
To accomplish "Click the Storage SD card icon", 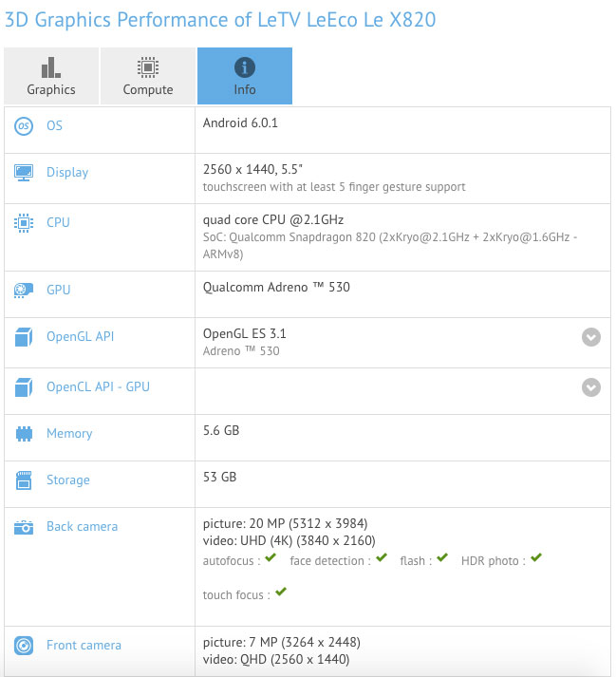I will 24,480.
